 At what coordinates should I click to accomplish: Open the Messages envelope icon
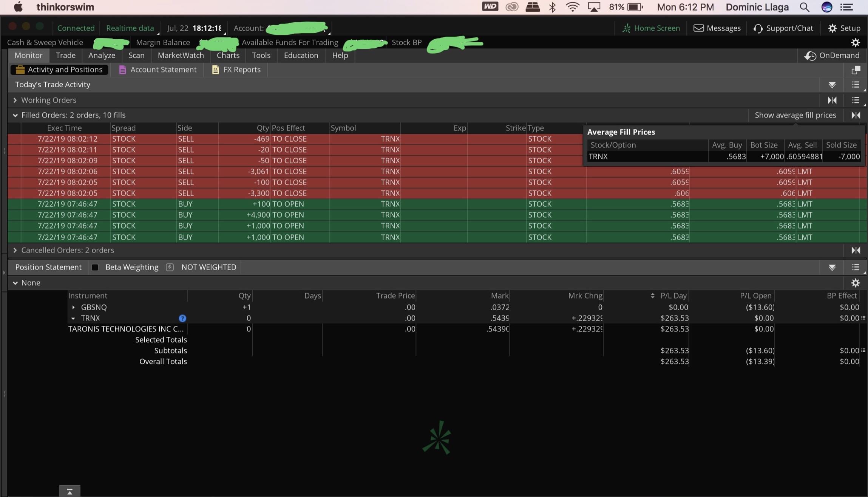[698, 28]
